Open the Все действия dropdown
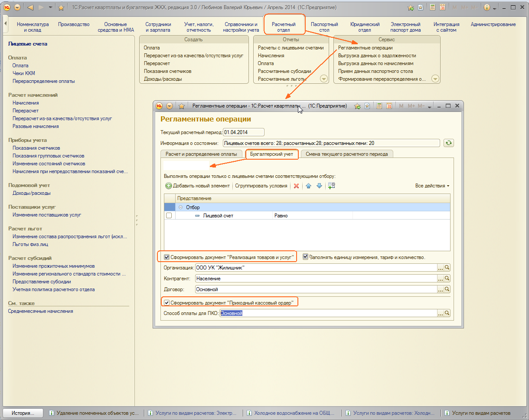Image resolution: width=529 pixels, height=420 pixels. pos(432,186)
